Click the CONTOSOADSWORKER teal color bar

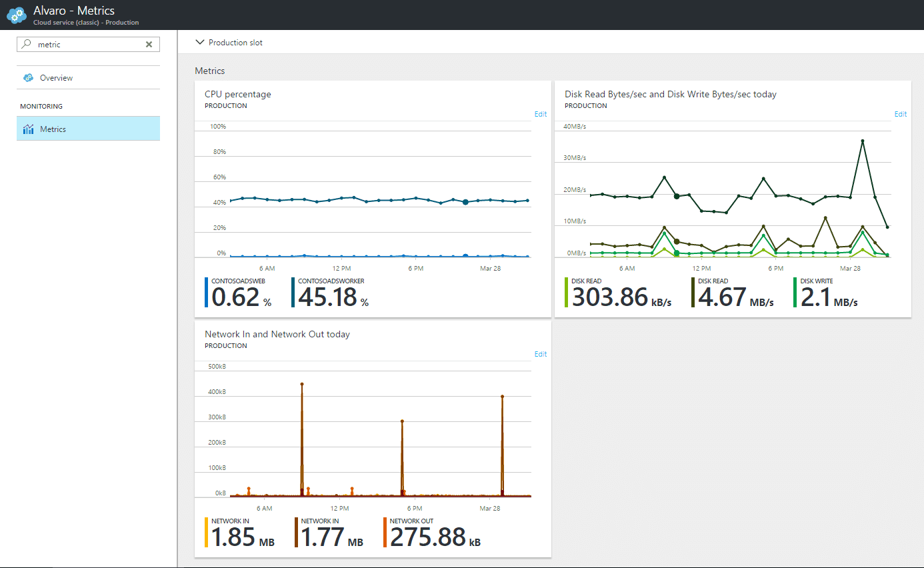tap(293, 292)
